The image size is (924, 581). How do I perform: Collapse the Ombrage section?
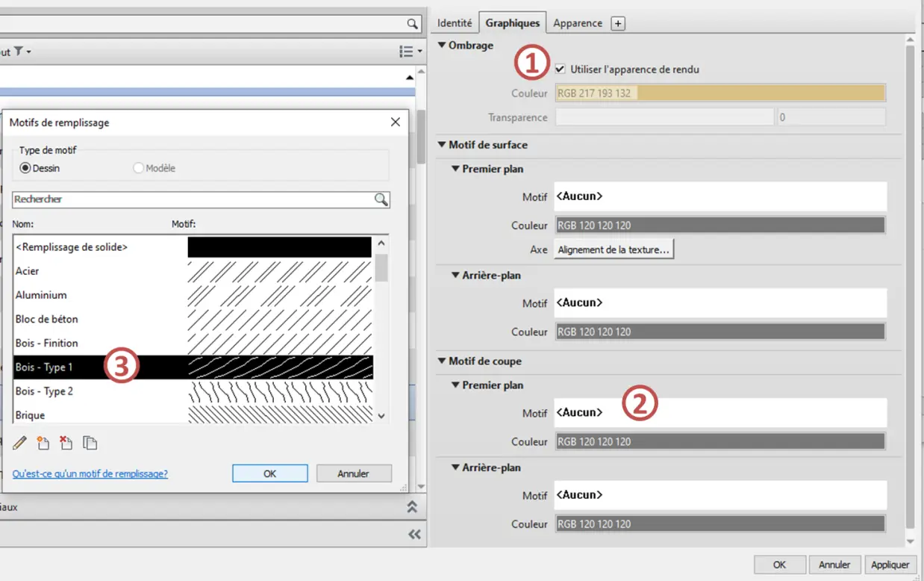pyautogui.click(x=441, y=46)
